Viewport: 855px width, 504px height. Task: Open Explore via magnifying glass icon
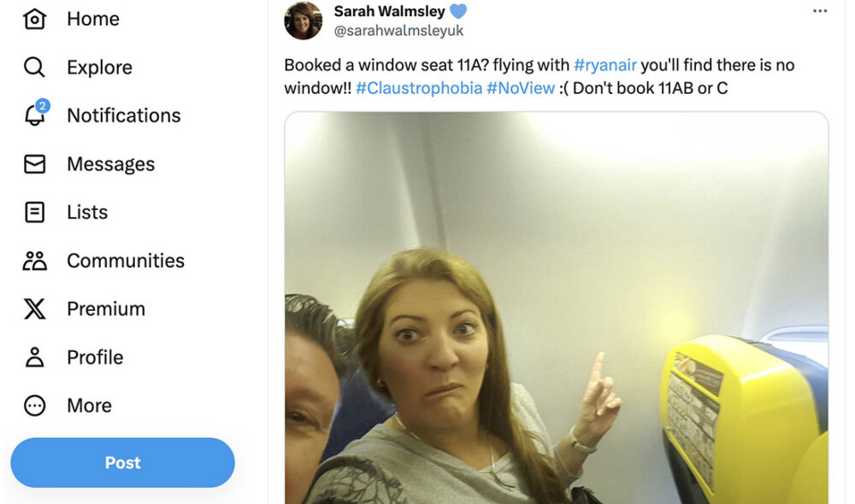pos(34,67)
